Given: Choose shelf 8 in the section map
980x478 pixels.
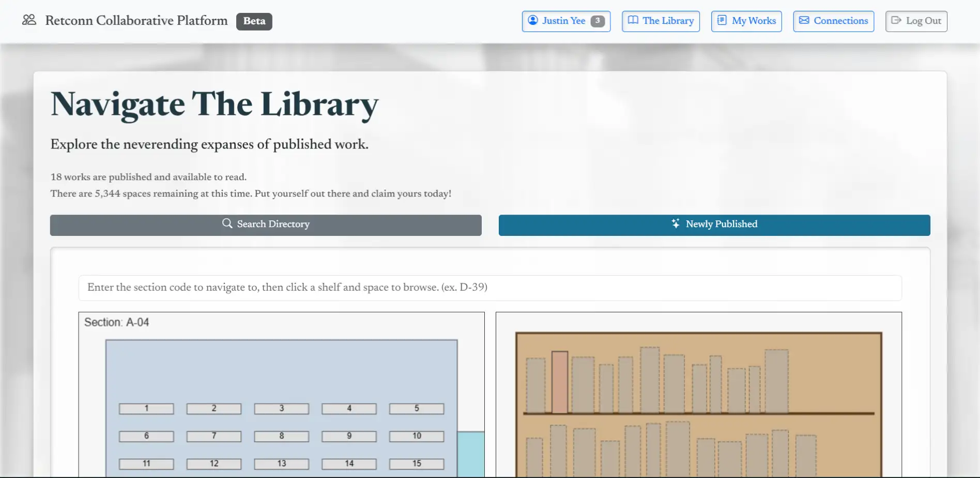Looking at the screenshot, I should pos(282,436).
